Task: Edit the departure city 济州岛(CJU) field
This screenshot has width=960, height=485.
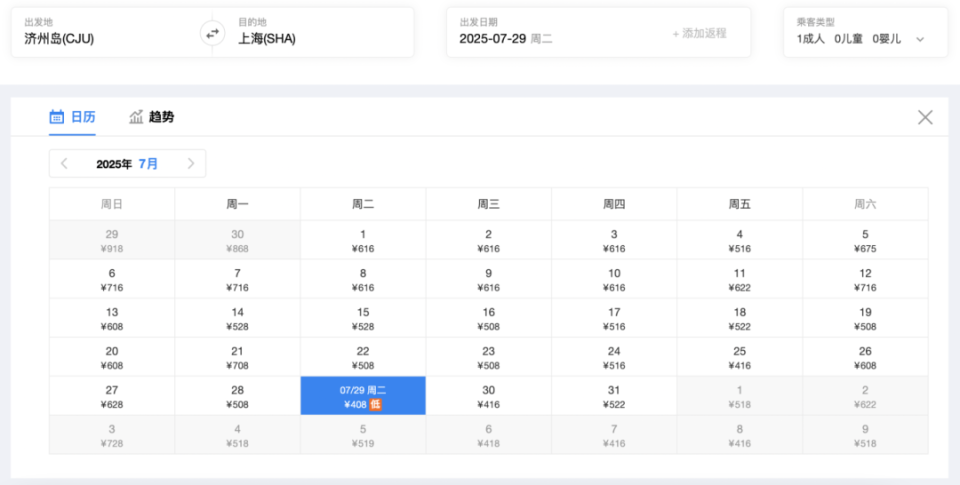Action: click(112, 33)
